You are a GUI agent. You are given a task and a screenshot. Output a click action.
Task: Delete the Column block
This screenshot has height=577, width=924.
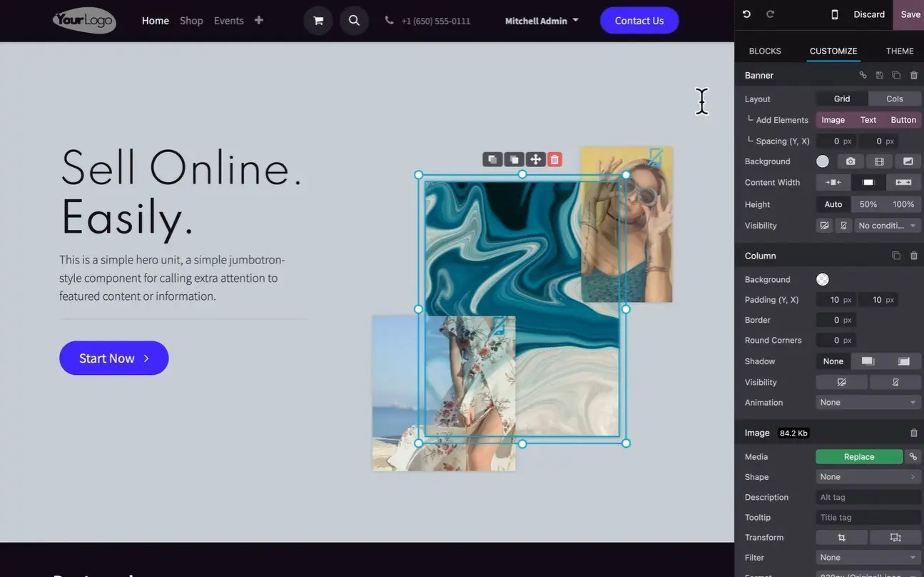coord(914,256)
